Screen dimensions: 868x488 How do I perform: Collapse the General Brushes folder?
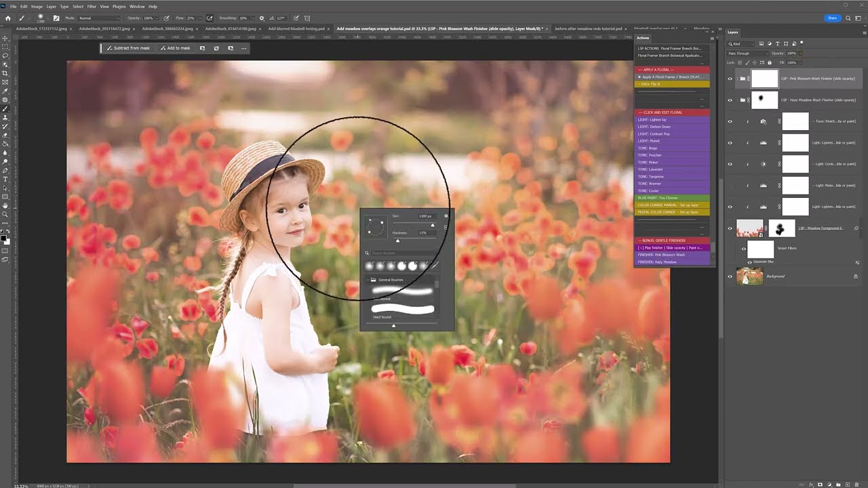[x=368, y=279]
